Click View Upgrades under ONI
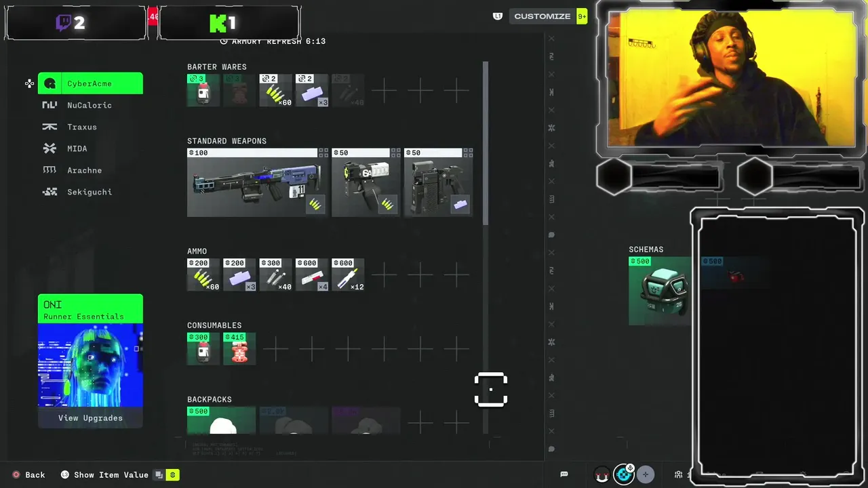The image size is (868, 488). pyautogui.click(x=90, y=418)
